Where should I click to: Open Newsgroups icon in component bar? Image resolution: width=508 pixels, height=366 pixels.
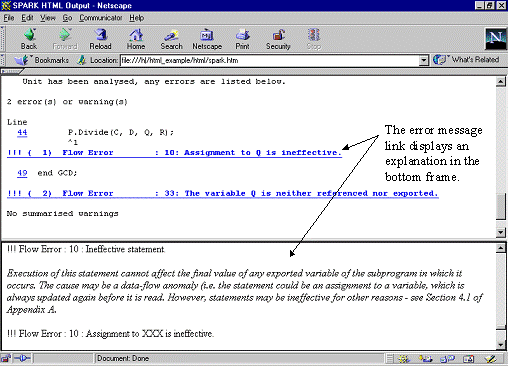click(x=447, y=359)
